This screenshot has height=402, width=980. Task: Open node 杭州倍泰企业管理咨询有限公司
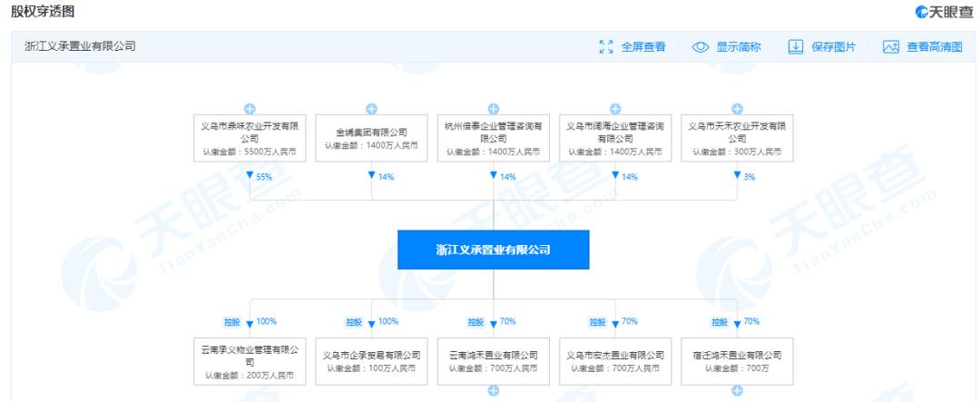pos(493,138)
